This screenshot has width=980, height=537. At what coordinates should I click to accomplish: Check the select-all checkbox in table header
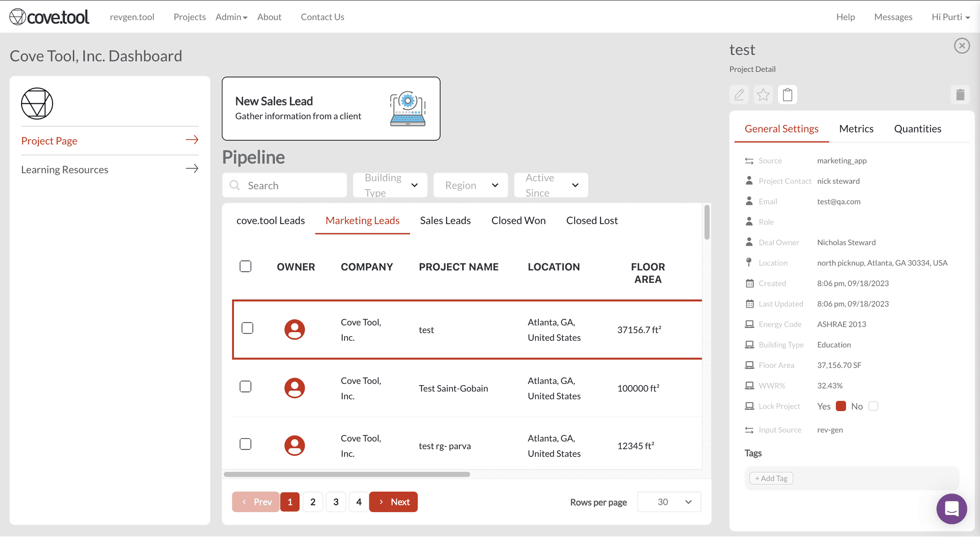pyautogui.click(x=245, y=266)
